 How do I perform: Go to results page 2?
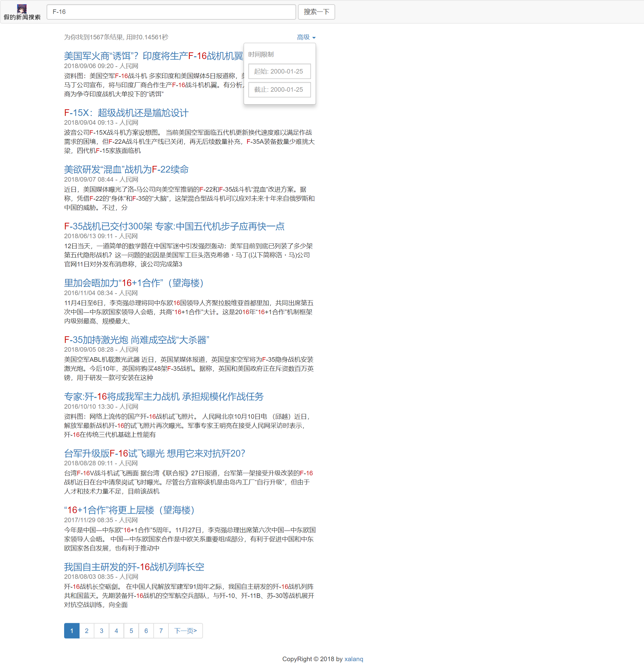87,630
